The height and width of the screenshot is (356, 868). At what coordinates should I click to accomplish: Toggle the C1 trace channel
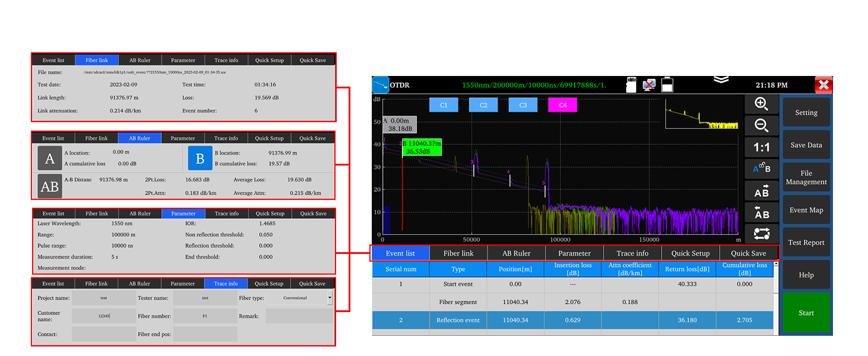(x=443, y=105)
